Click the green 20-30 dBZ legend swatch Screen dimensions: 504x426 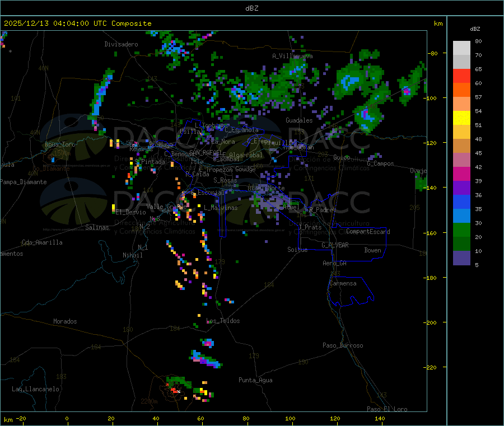(461, 230)
